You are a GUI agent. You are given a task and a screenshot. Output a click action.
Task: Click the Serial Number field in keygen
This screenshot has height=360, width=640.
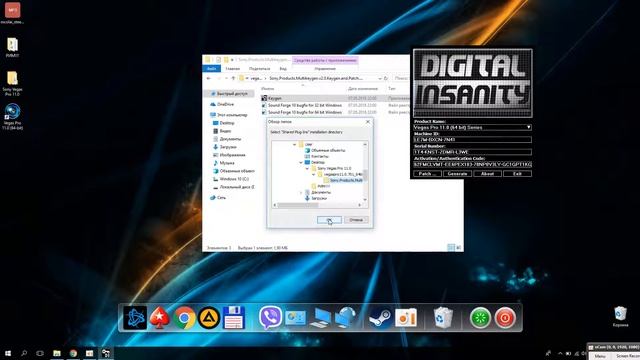pos(472,152)
